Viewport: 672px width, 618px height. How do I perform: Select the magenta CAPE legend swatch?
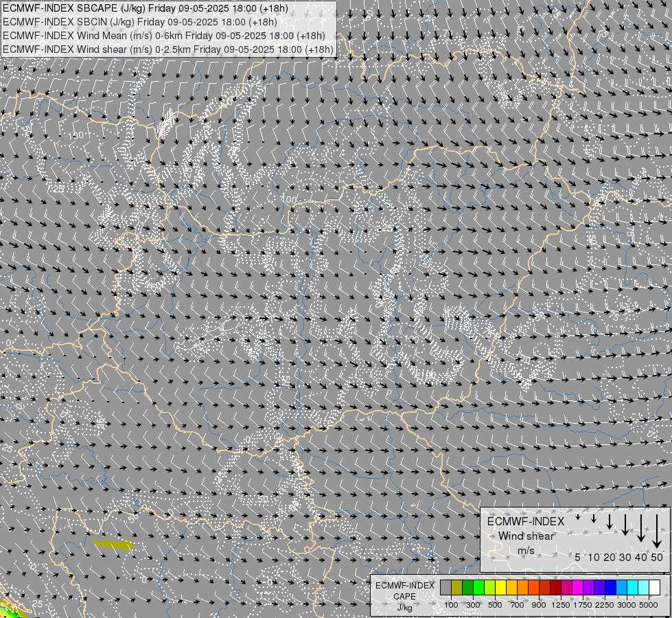coord(578,588)
